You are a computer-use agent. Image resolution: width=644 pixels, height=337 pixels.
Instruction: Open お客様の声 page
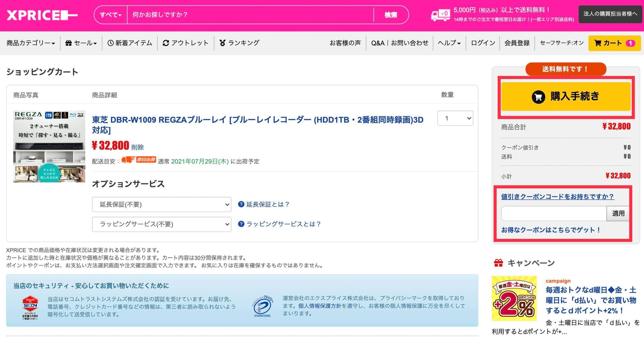tap(345, 43)
